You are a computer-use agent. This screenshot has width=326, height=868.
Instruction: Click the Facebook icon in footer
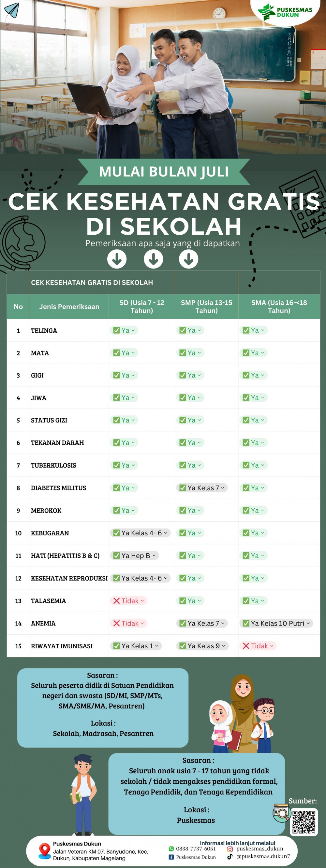click(171, 857)
